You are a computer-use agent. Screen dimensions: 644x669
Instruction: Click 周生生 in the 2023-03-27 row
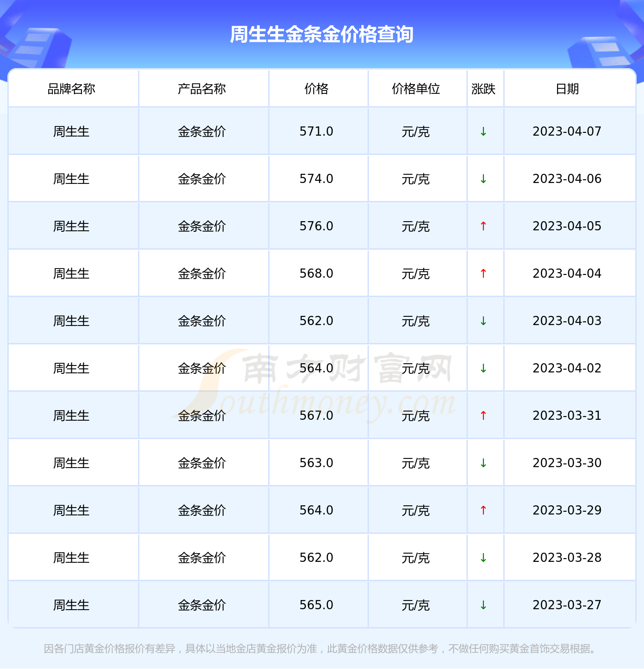[x=71, y=605]
